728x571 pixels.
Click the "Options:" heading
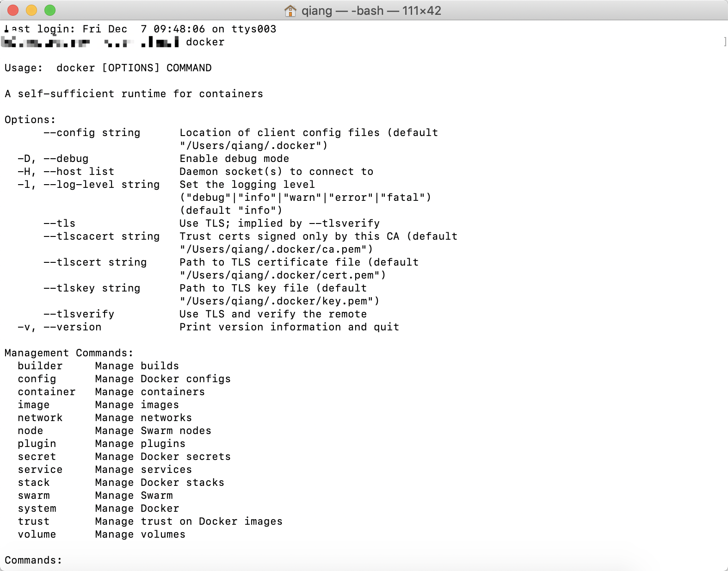30,119
